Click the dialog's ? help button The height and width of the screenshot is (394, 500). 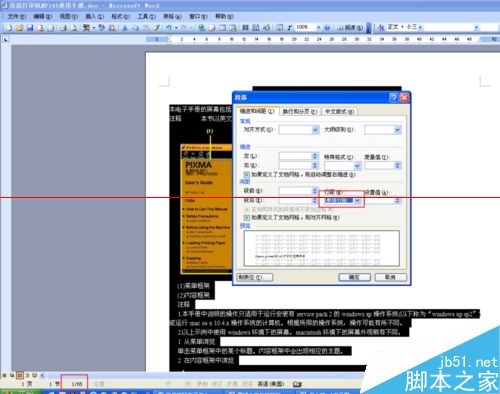(x=393, y=97)
